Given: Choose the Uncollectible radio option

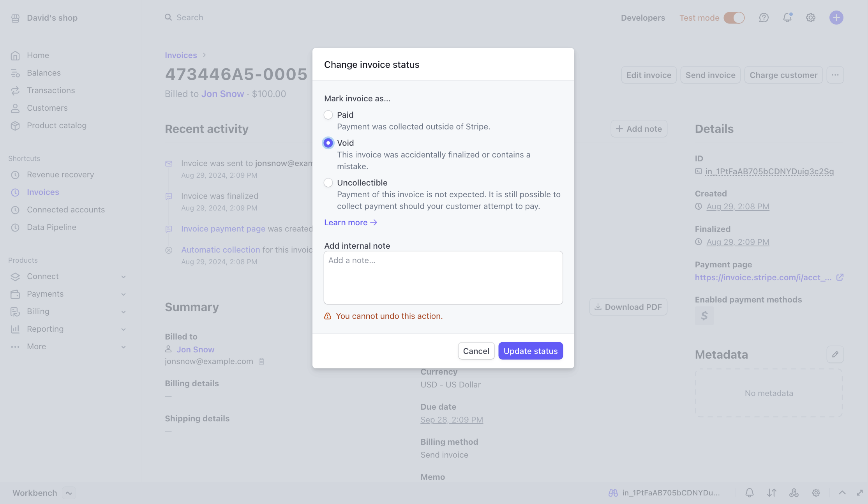Looking at the screenshot, I should pos(328,183).
